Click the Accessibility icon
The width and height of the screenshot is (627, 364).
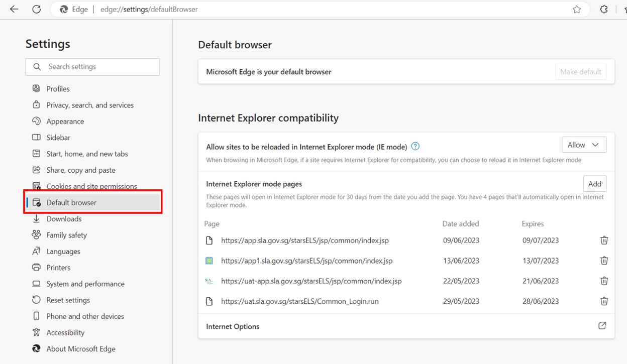[36, 332]
